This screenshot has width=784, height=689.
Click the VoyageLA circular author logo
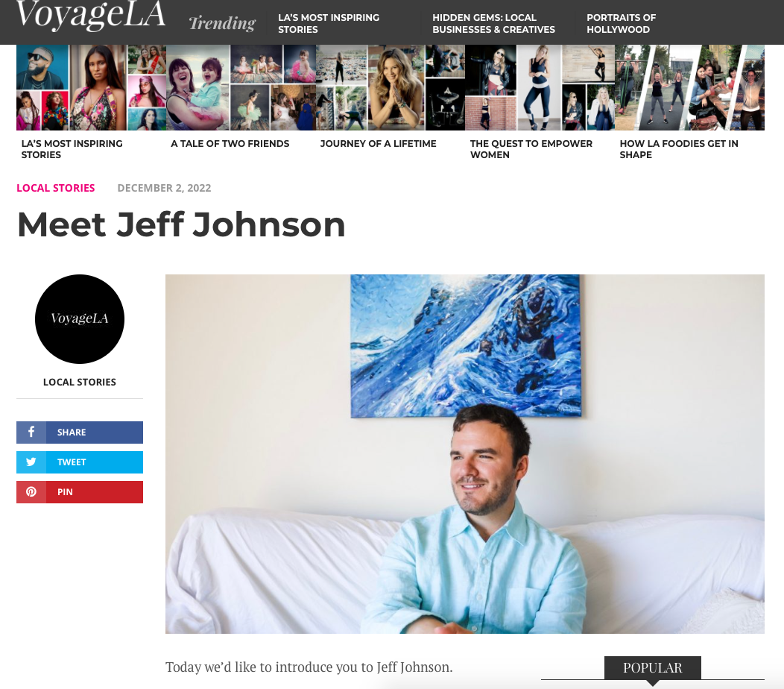click(80, 318)
